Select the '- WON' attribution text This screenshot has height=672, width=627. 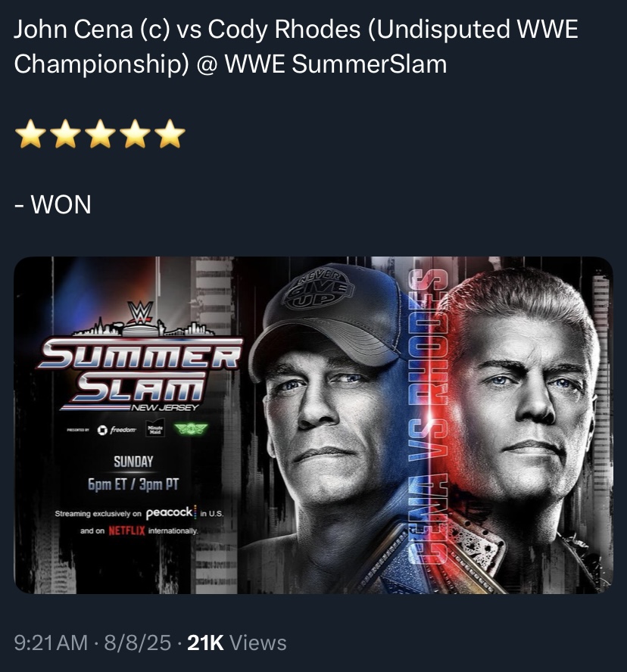tap(53, 204)
